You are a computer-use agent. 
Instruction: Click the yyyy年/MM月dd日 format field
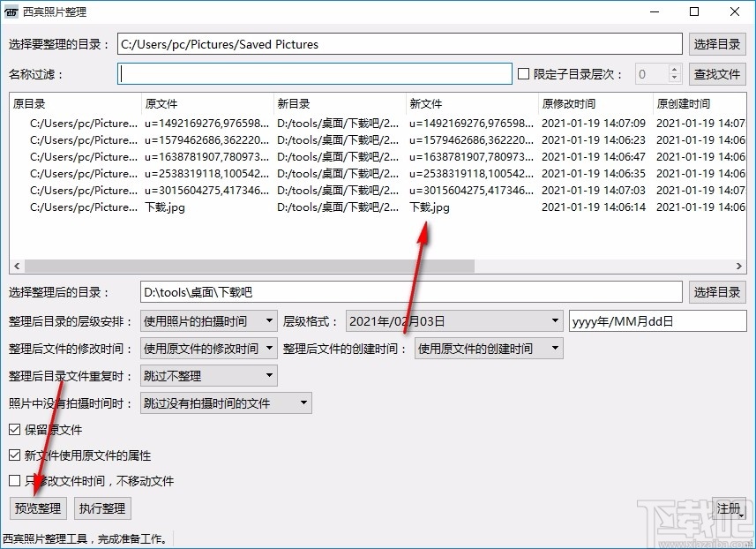click(x=658, y=321)
